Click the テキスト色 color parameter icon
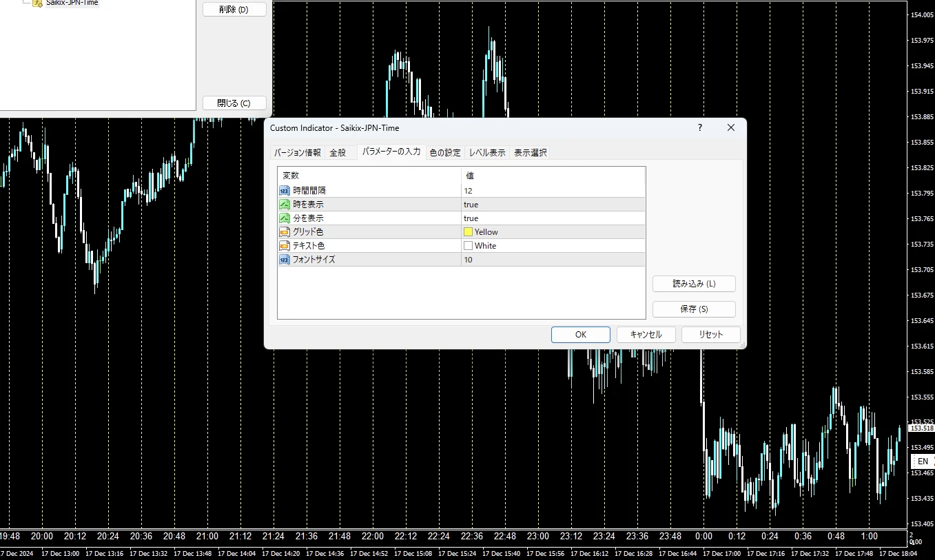This screenshot has width=935, height=560. coord(284,246)
